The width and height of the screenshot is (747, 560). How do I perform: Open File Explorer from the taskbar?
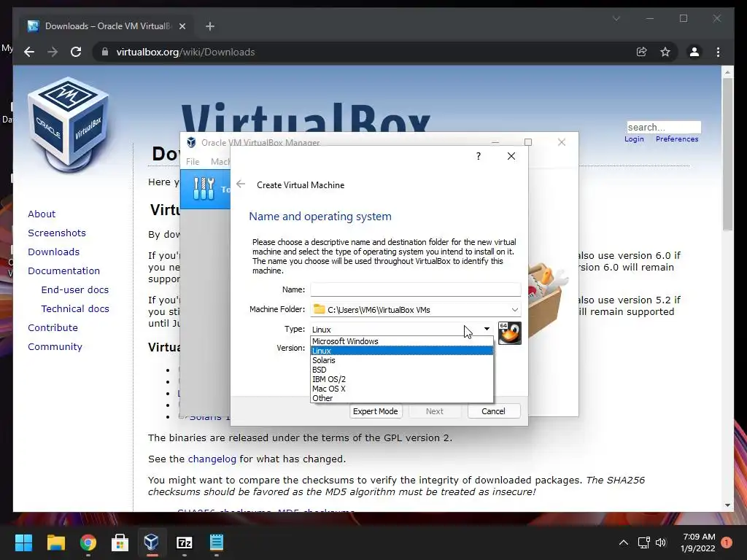pyautogui.click(x=55, y=542)
